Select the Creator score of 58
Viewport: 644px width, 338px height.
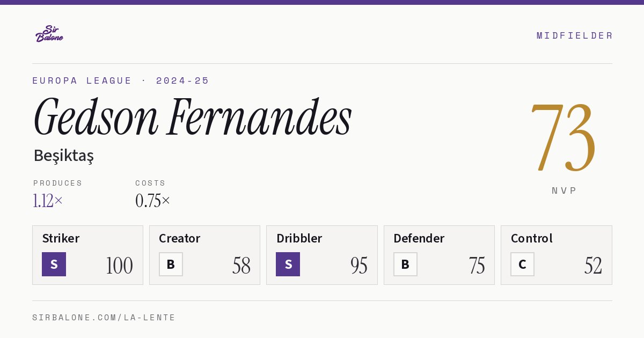click(x=241, y=266)
